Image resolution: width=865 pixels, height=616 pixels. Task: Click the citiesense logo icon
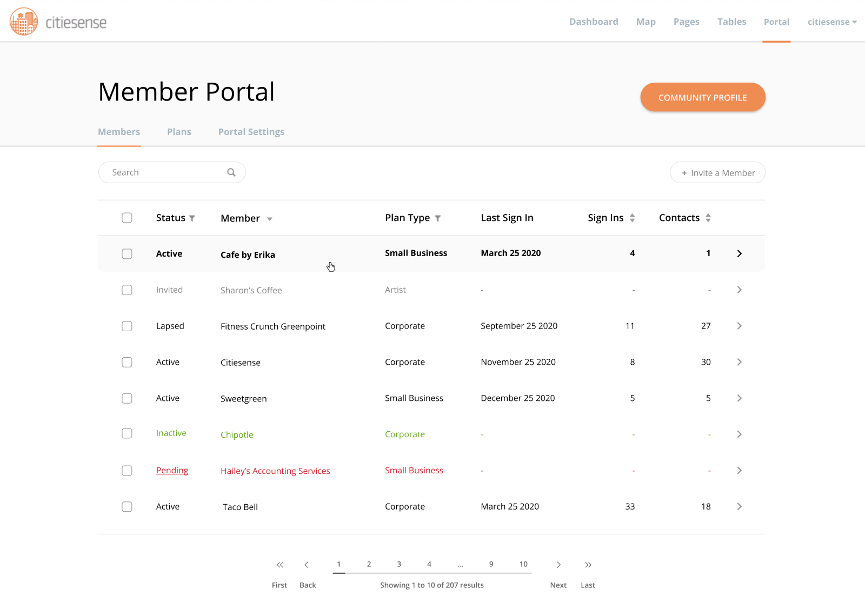click(x=24, y=22)
